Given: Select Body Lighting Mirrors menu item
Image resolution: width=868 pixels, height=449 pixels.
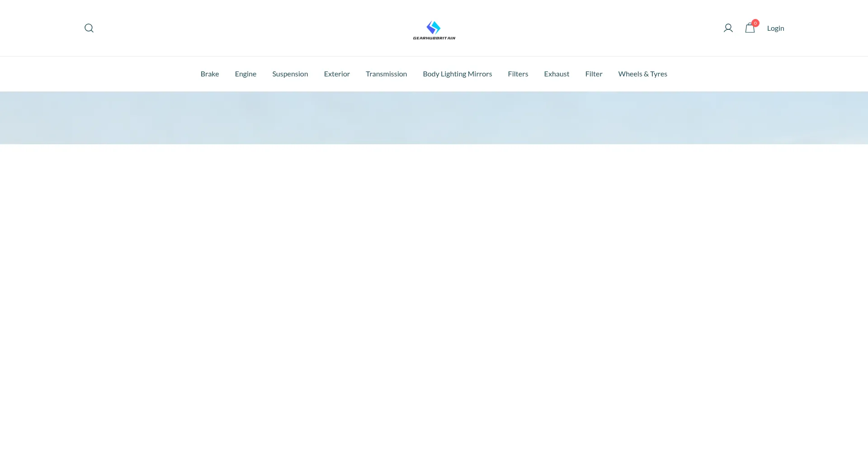Looking at the screenshot, I should (457, 74).
